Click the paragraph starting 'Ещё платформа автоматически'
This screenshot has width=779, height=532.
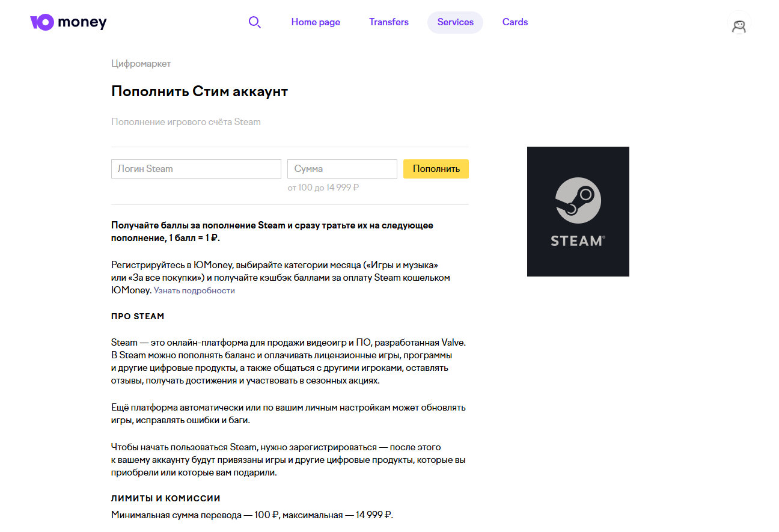point(289,414)
